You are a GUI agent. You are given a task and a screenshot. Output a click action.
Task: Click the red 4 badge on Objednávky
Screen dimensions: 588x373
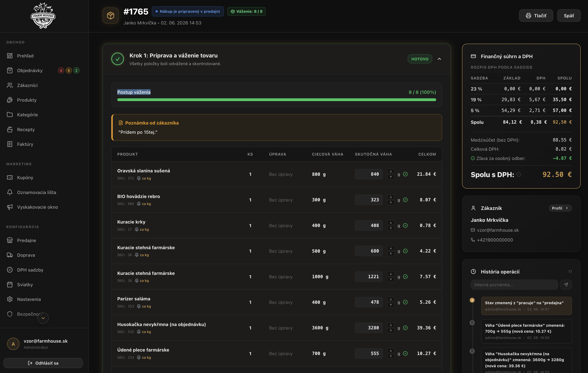(61, 70)
